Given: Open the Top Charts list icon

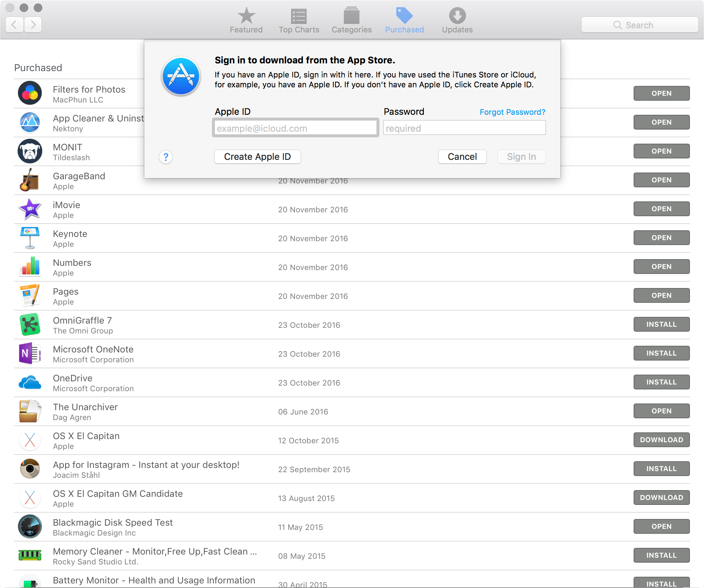Looking at the screenshot, I should point(299,16).
